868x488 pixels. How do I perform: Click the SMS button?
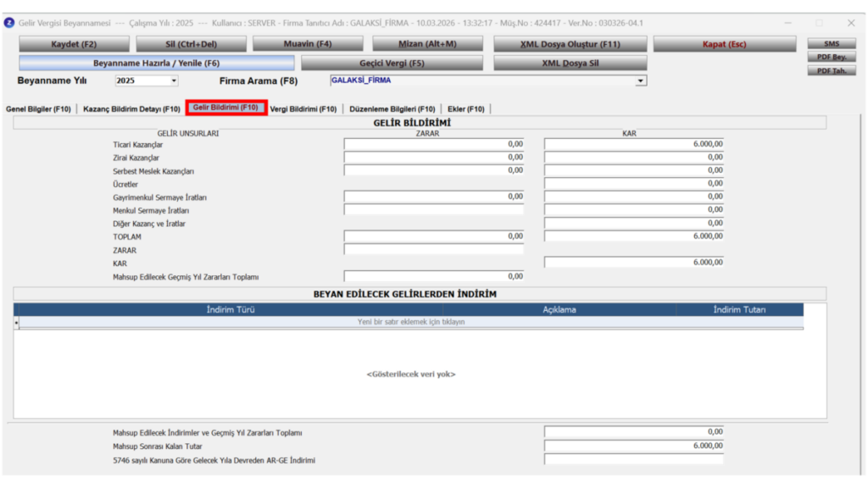pos(832,43)
